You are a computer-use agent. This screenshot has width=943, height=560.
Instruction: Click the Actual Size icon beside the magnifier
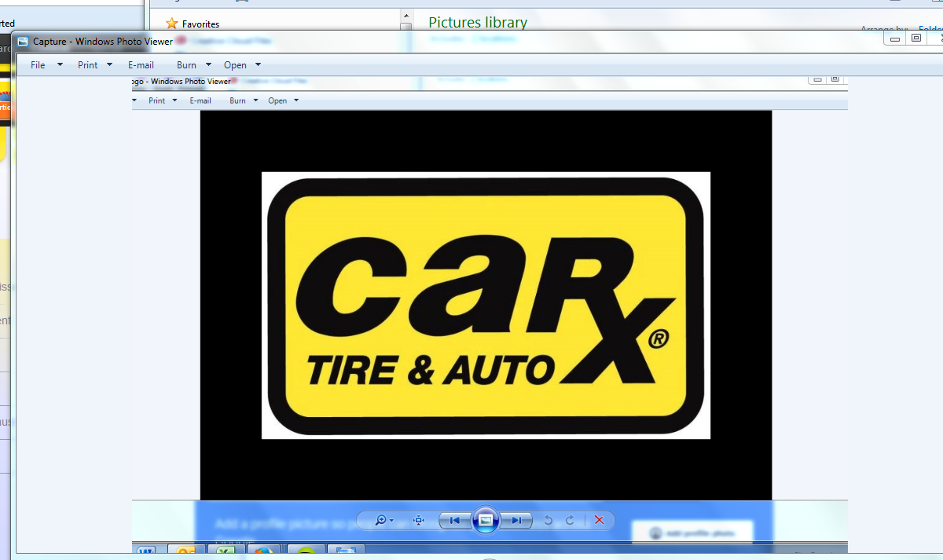pos(419,520)
